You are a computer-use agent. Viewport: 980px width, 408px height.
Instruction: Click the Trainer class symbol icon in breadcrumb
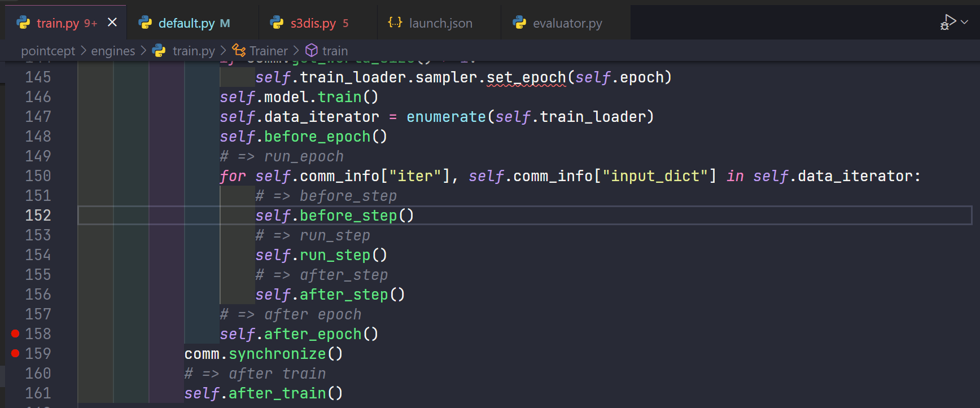pos(239,51)
